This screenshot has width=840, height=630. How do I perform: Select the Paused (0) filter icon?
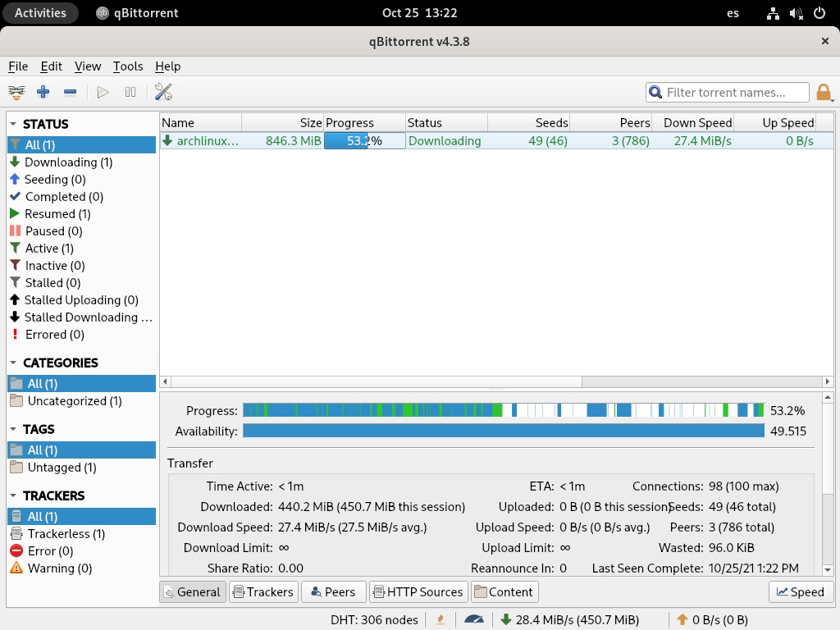tap(15, 231)
